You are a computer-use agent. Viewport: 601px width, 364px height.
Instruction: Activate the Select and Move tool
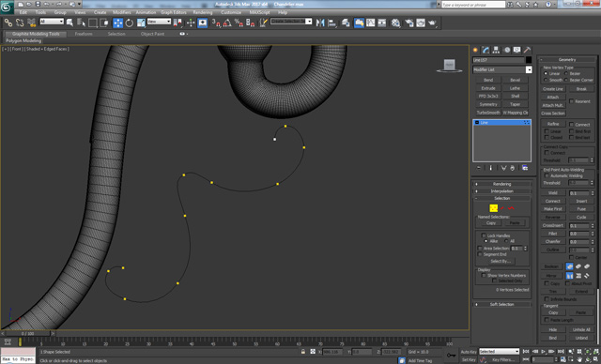[118, 23]
